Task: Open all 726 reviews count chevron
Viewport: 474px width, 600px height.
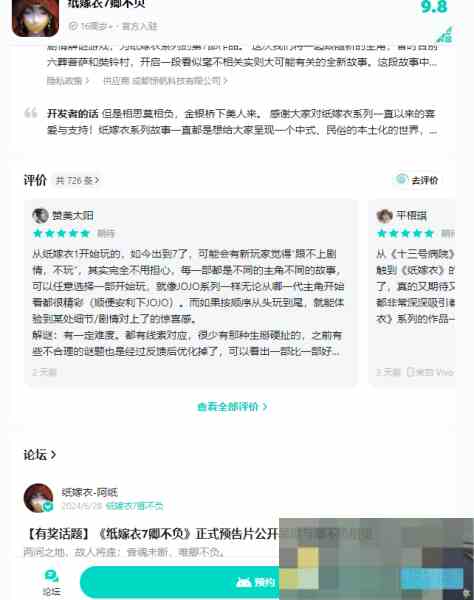Action: tap(77, 180)
